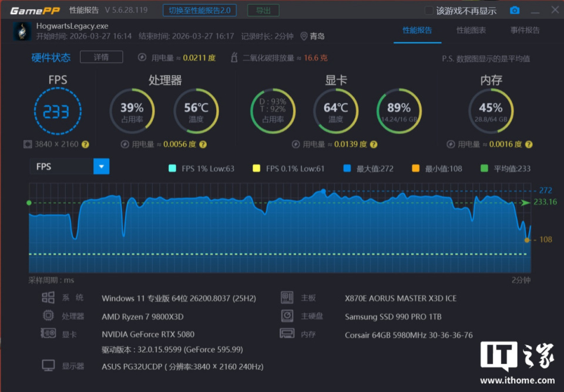This screenshot has width=564, height=392.
Task: Click the camera screenshot icon
Action: (x=515, y=11)
